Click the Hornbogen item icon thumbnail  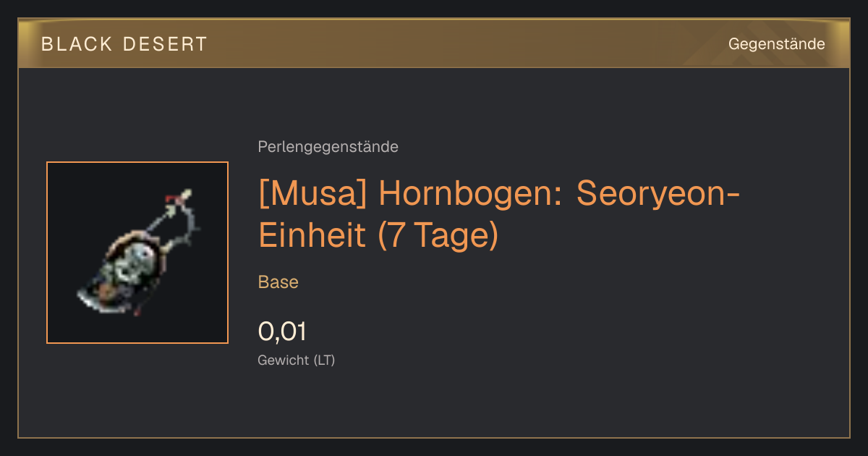click(137, 253)
